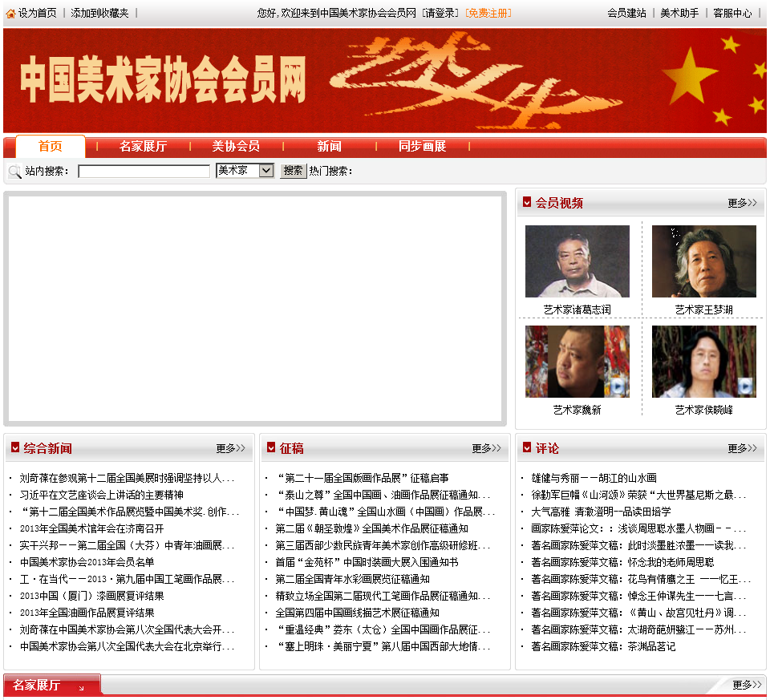
Task: Open the thumbnail of 艺术家王梦湖
Action: (703, 261)
